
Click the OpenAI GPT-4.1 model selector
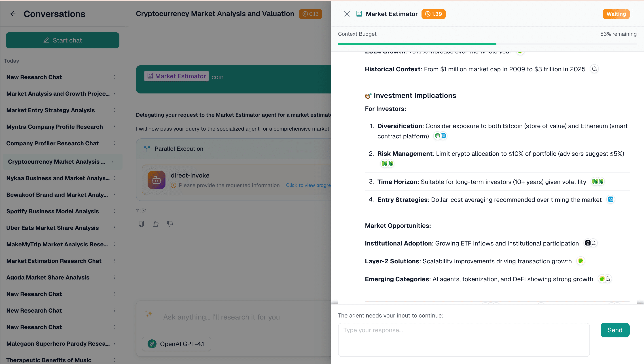176,344
